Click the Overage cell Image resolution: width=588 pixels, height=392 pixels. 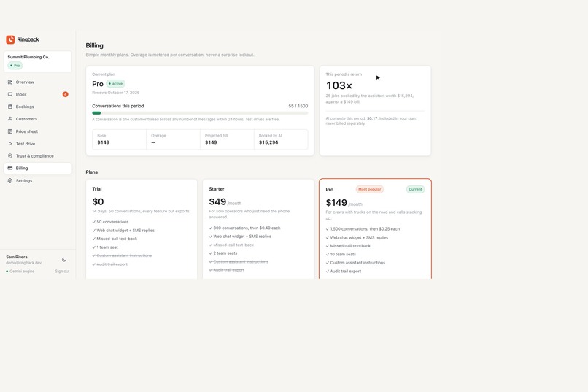[173, 139]
